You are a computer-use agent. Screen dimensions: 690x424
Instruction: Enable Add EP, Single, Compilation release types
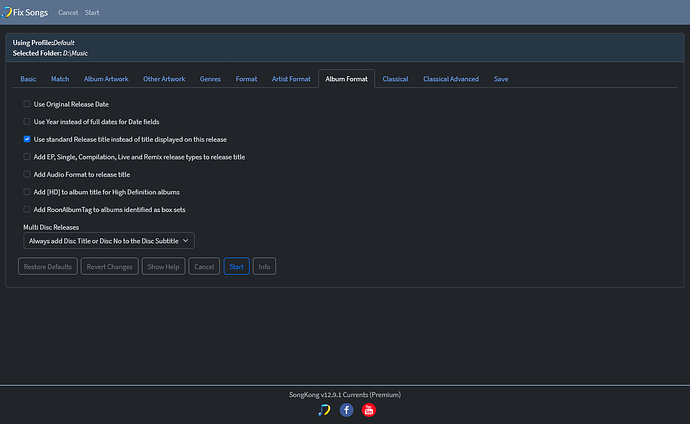(x=27, y=157)
